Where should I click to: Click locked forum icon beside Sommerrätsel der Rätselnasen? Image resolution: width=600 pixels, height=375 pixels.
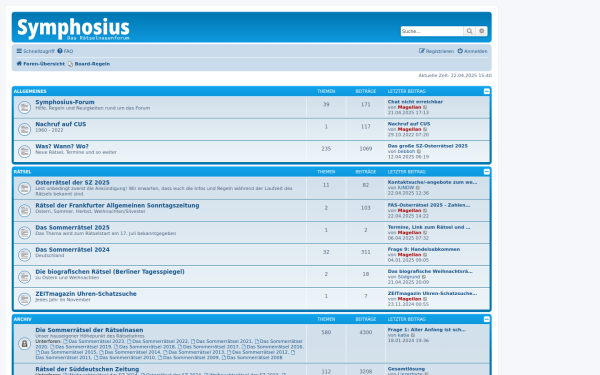click(24, 344)
